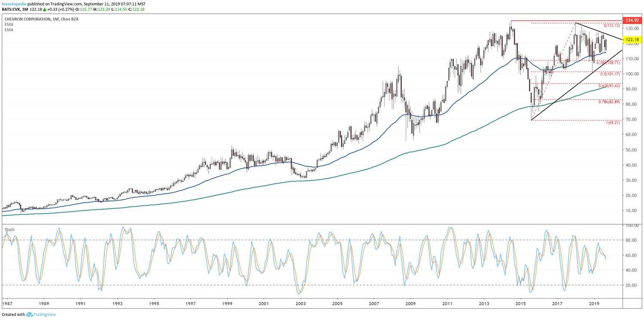Click the 0.5(101.17) Fibonacci level label
644x320 pixels.
point(610,74)
